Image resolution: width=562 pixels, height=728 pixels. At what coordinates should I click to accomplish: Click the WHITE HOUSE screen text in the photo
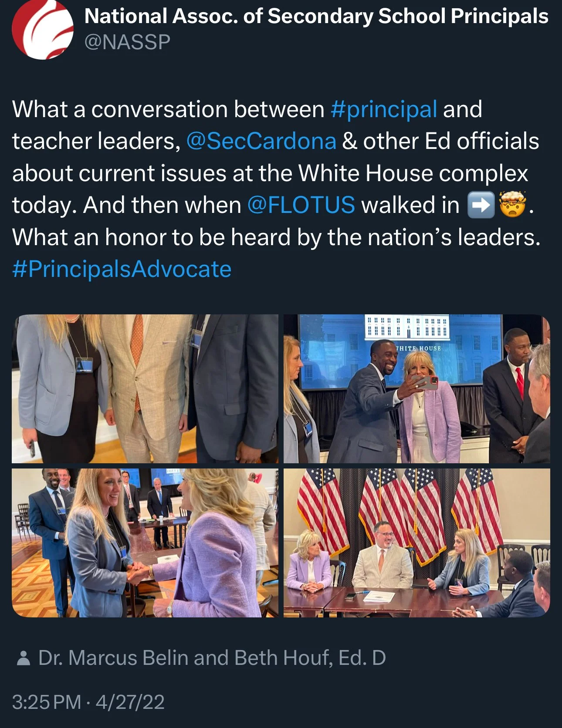[x=419, y=348]
